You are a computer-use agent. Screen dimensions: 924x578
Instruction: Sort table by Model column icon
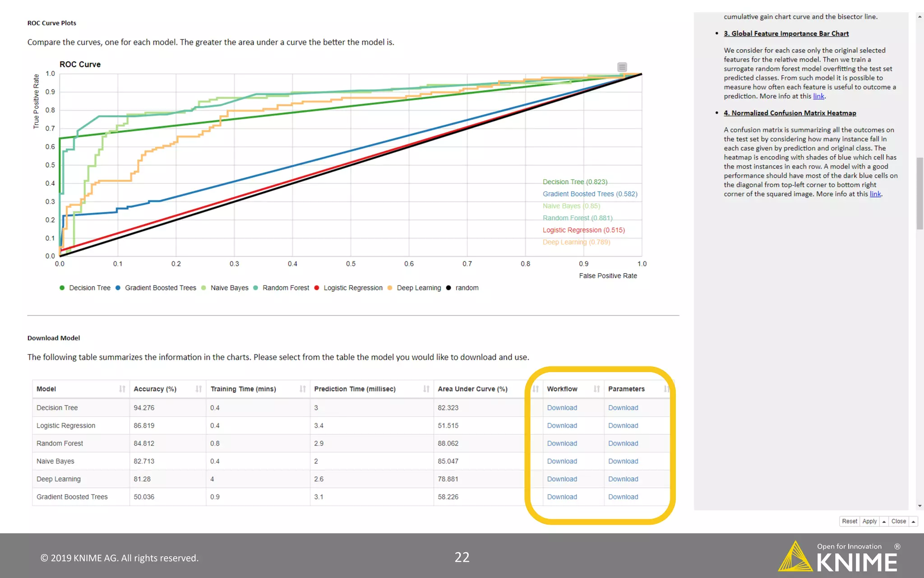click(122, 389)
